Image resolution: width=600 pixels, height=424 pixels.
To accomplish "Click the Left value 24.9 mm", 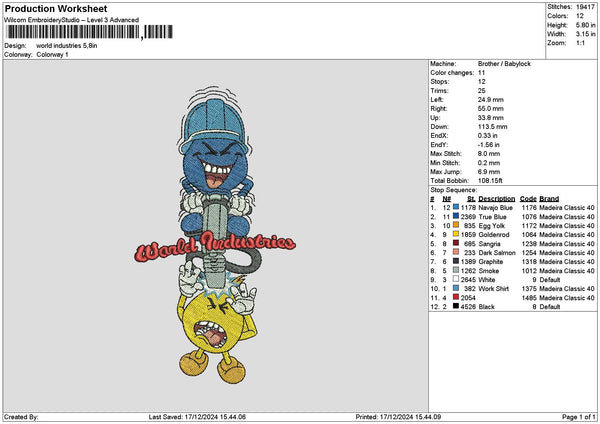I will (x=491, y=100).
